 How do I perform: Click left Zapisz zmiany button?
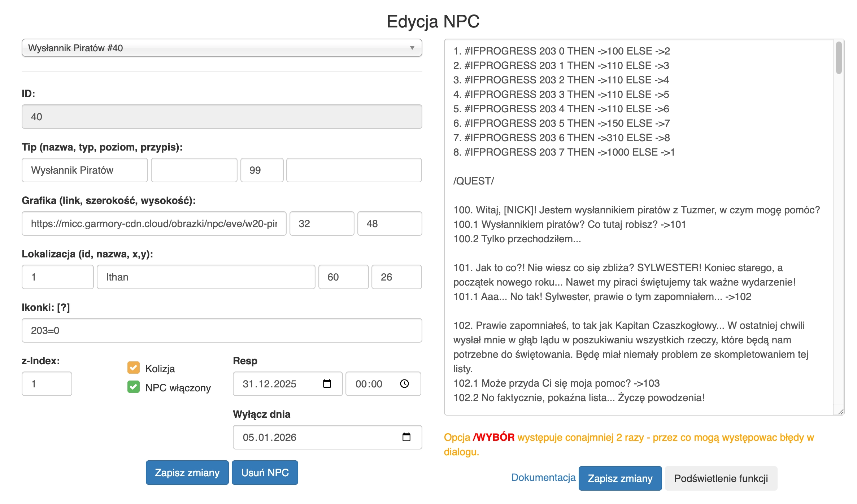187,473
